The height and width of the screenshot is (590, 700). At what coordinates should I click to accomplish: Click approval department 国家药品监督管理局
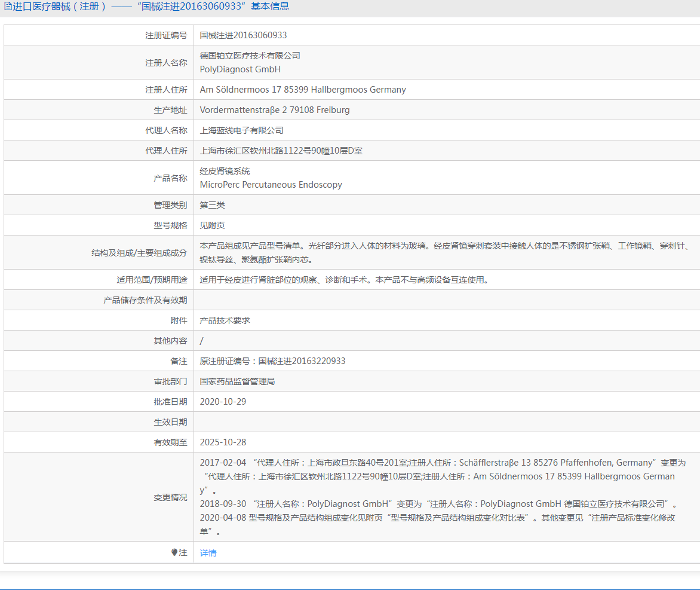point(237,381)
